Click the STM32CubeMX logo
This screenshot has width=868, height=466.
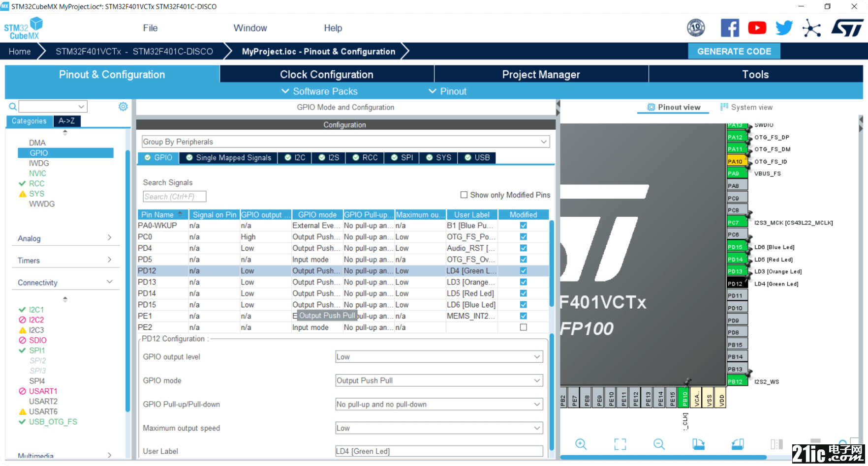tap(23, 29)
